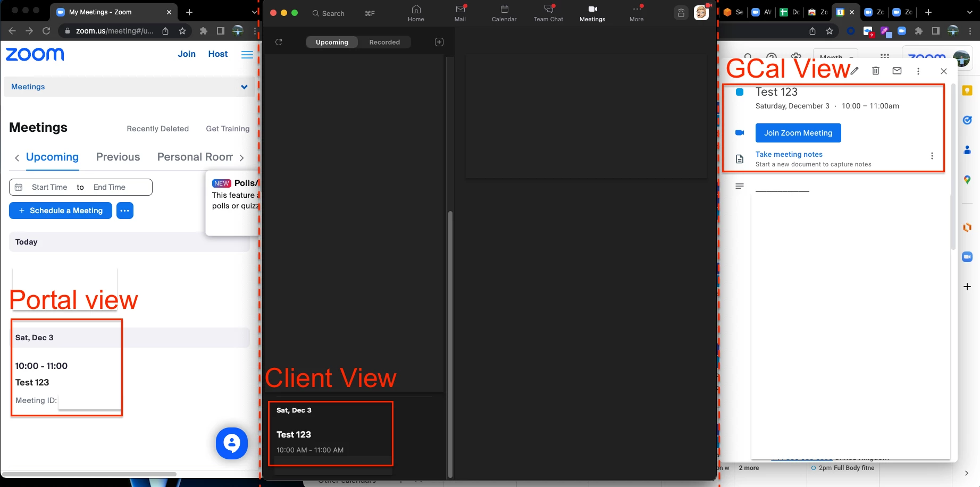Screen dimensions: 980x487
Task: Email guests of the calendar event
Action: click(897, 71)
